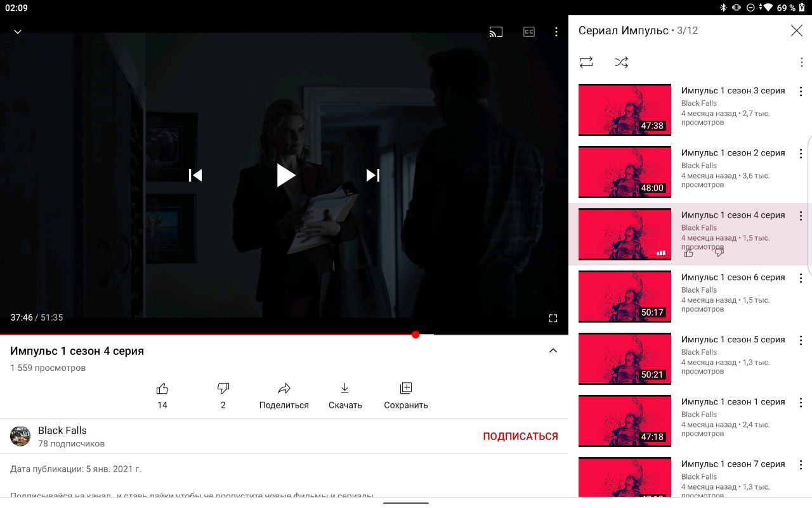Open the options for Импульс 1 сезон 1 серия

click(801, 403)
